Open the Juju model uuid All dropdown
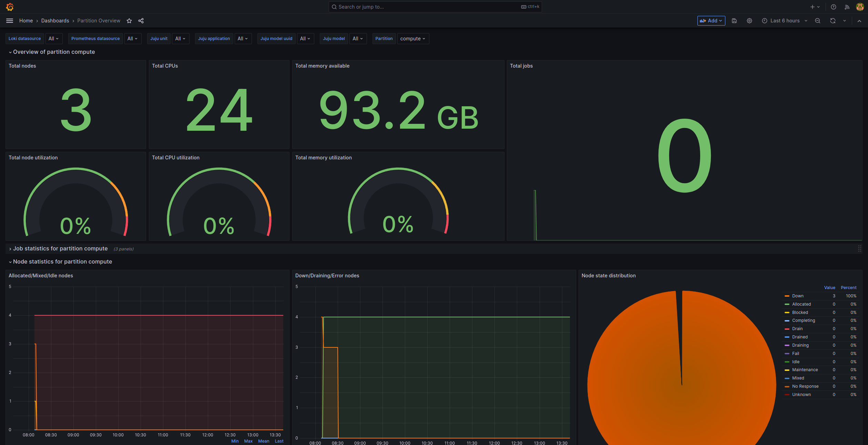 [x=305, y=39]
